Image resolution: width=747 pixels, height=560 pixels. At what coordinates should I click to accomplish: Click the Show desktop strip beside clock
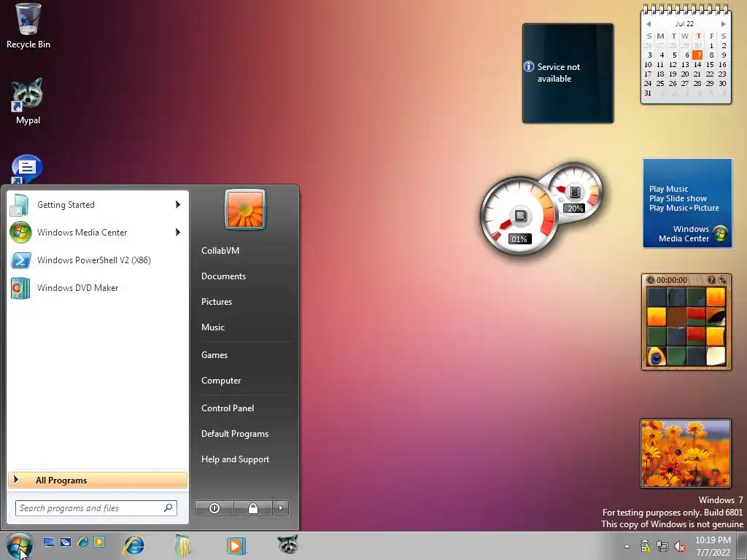(742, 546)
